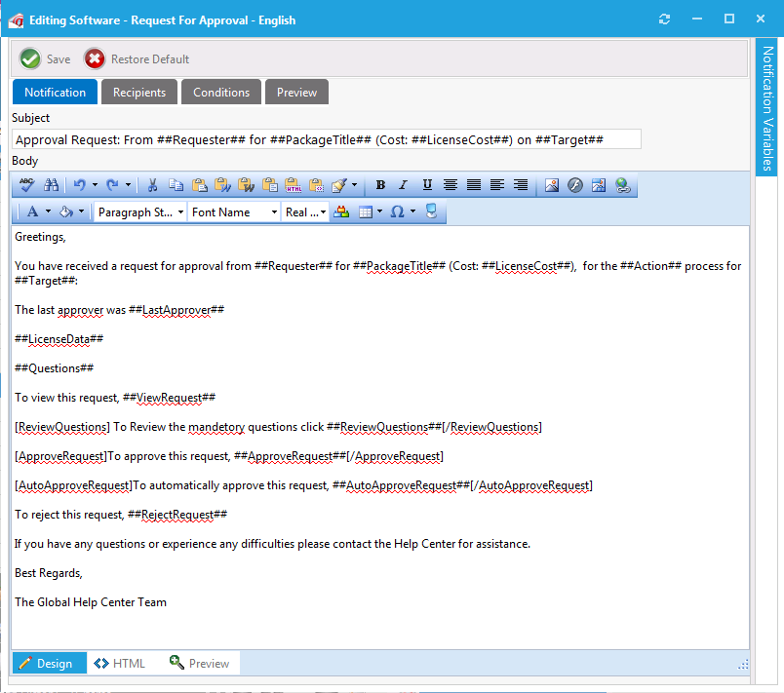Toggle italic formatting
The height and width of the screenshot is (693, 784).
pos(403,185)
